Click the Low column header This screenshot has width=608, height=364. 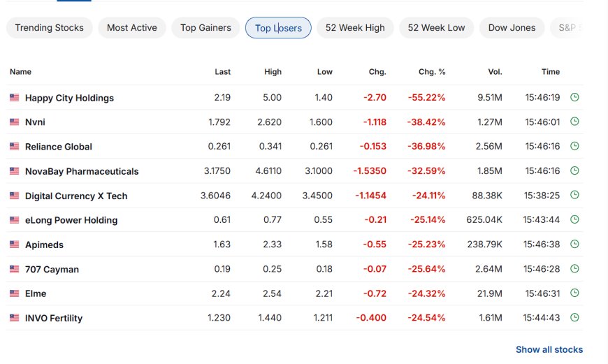pyautogui.click(x=324, y=72)
